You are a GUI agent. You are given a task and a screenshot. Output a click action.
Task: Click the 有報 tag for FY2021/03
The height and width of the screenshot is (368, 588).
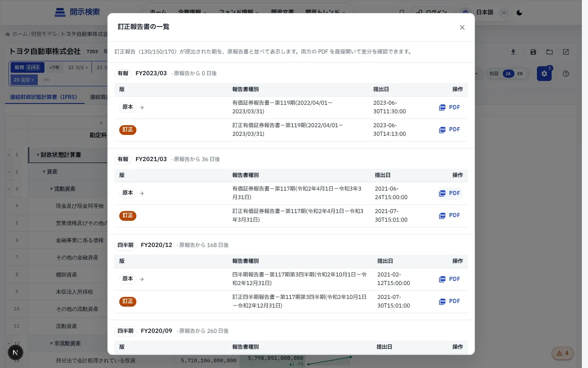point(123,159)
